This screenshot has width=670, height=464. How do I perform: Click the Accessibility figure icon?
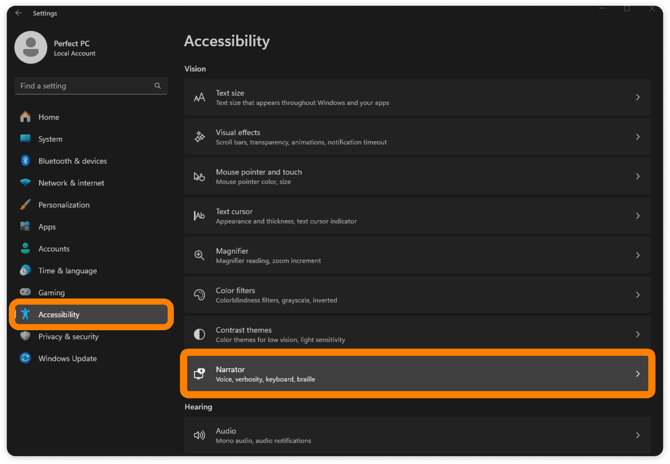(25, 314)
